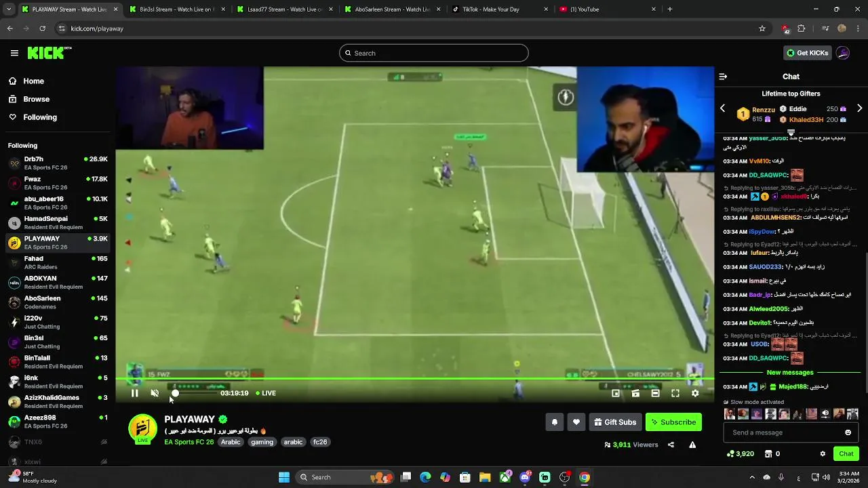Bookmark this page with star icon
868x488 pixels.
click(x=762, y=28)
